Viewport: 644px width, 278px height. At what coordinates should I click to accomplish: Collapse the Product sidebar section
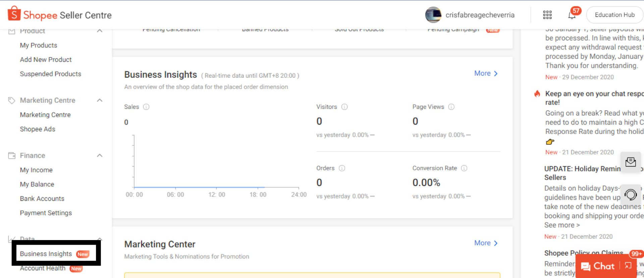pos(100,31)
